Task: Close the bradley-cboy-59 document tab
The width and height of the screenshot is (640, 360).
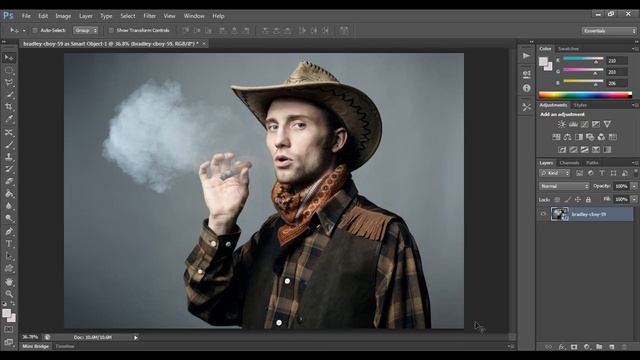Action: click(x=204, y=43)
